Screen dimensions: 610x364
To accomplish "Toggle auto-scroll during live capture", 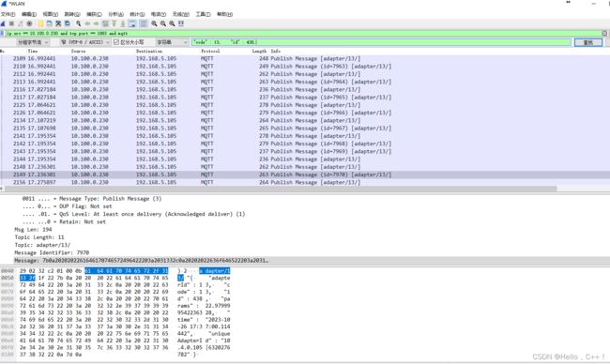I will [132, 23].
